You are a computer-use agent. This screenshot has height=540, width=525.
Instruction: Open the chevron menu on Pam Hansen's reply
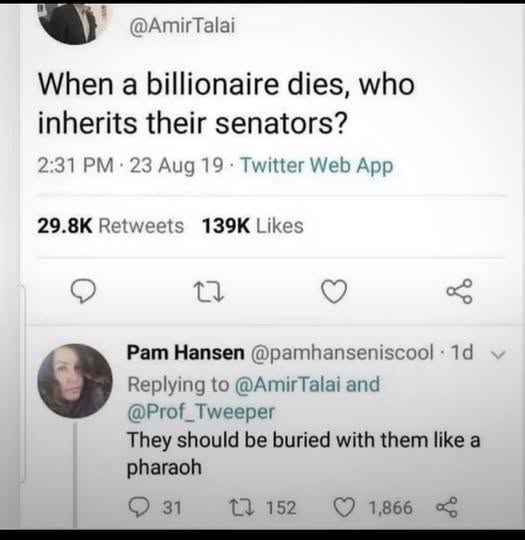point(497,354)
